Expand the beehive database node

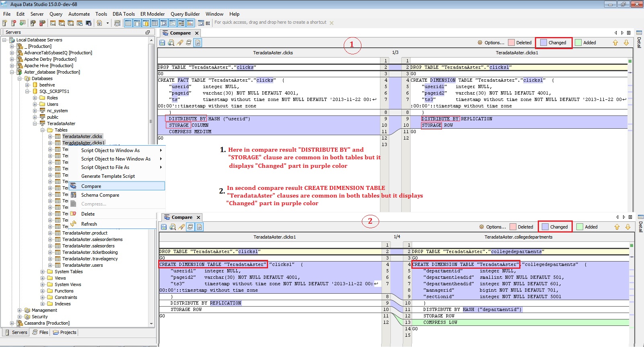point(27,85)
